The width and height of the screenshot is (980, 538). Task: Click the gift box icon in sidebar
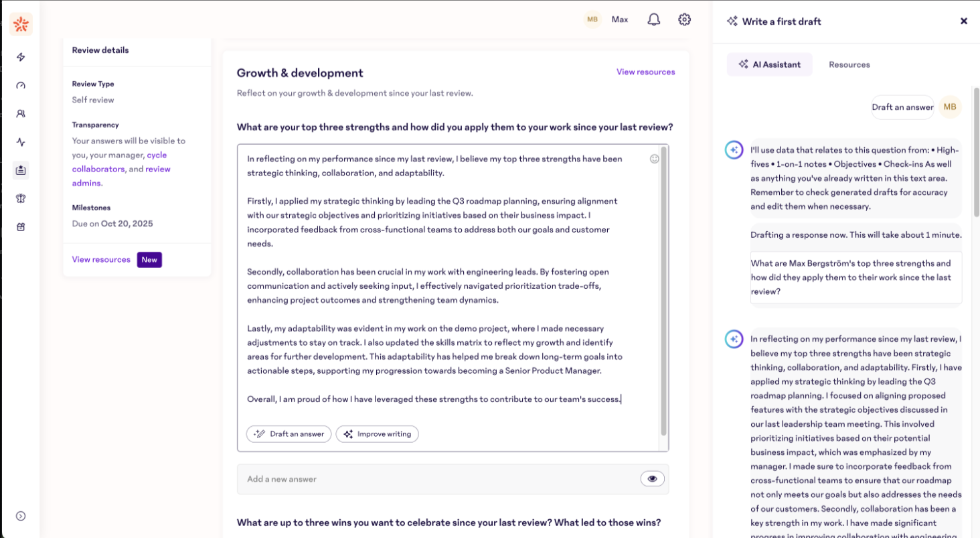tap(21, 227)
